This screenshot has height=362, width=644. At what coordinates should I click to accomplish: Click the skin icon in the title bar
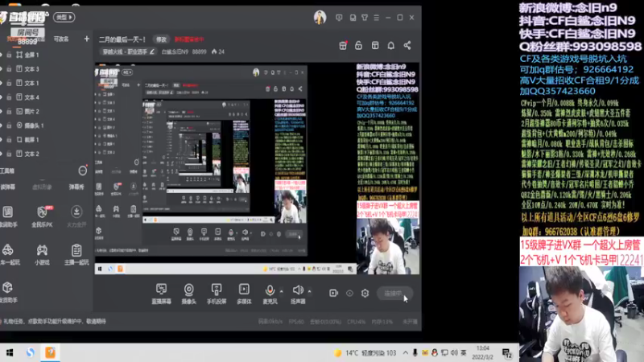point(365,18)
